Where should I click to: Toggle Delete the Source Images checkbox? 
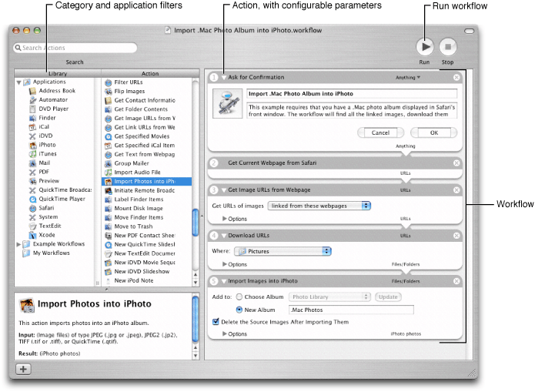tap(216, 322)
